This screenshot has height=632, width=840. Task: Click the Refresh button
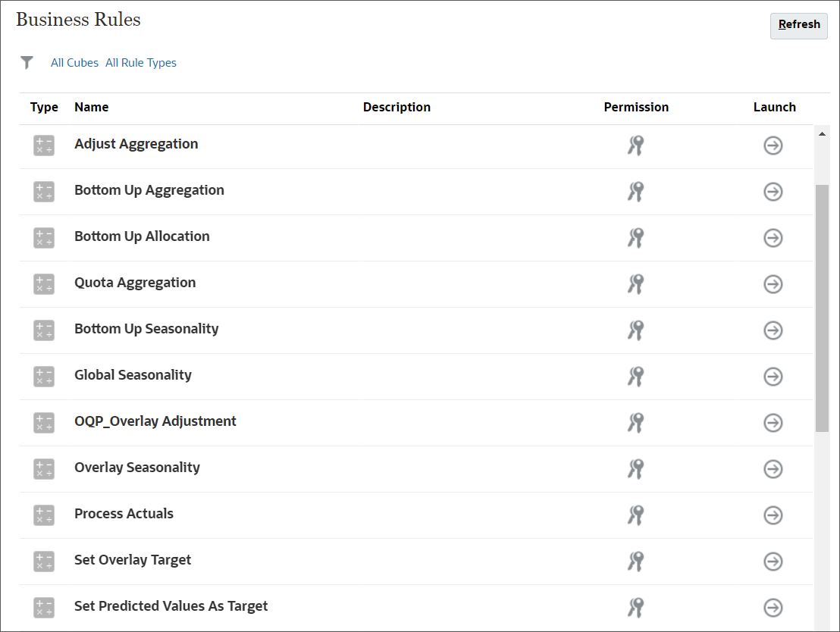click(798, 25)
